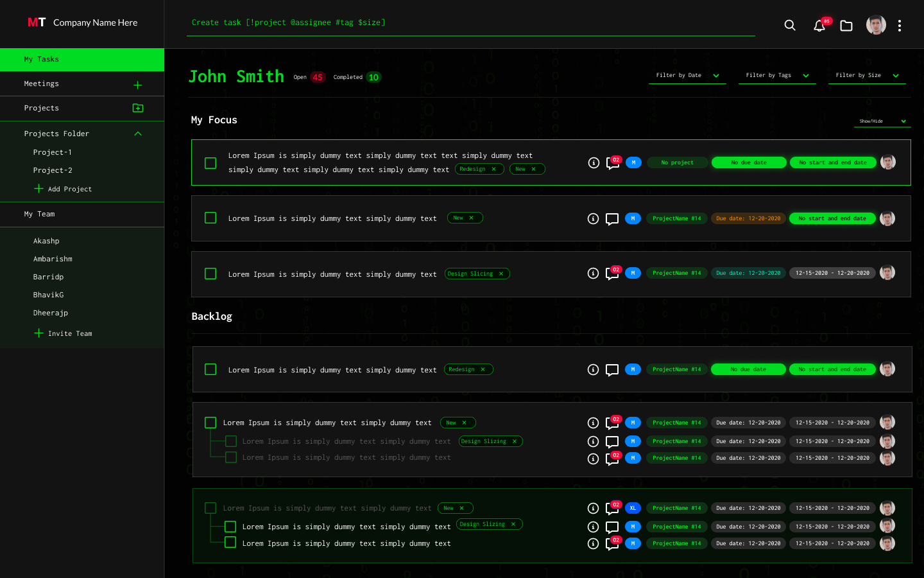Collapse the Projects Folder section

137,134
